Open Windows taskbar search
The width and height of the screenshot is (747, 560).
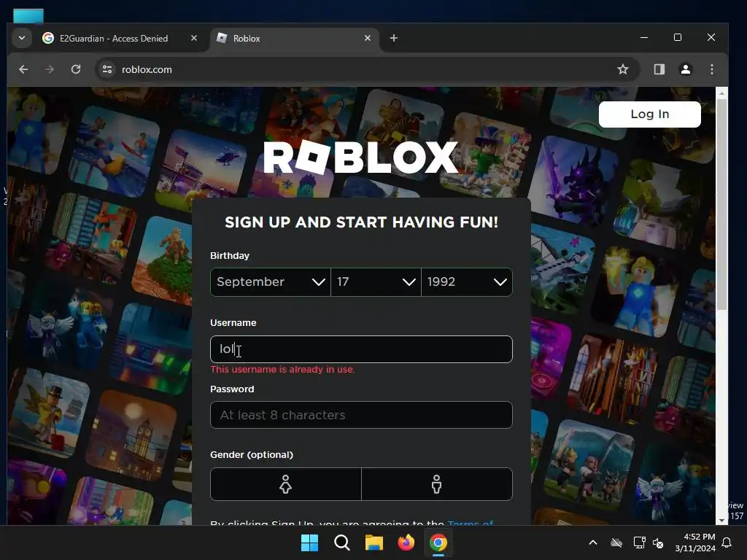click(341, 542)
